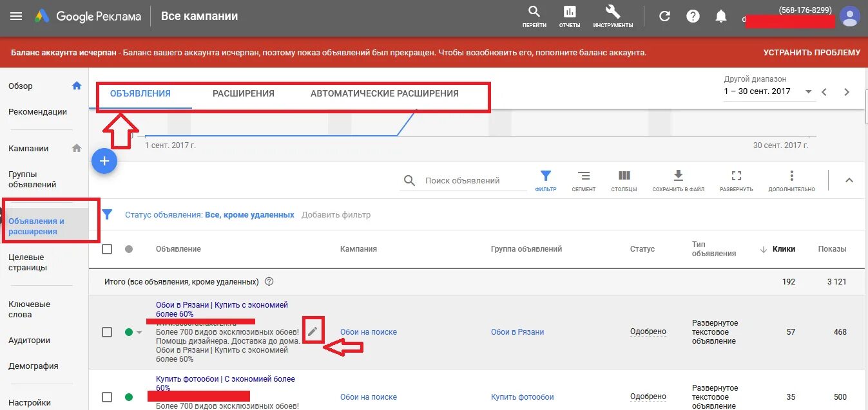This screenshot has height=410, width=868.
Task: Click status filter Все, кроме удаленных
Action: coord(249,215)
